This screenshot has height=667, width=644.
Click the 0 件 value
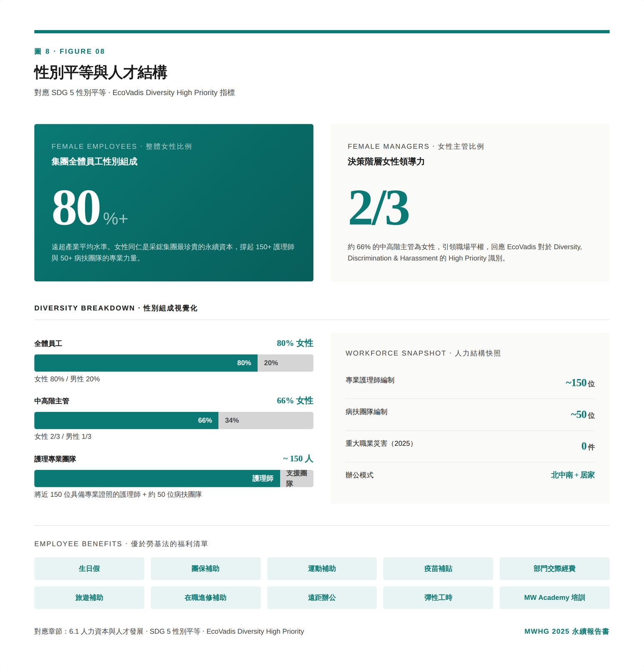coord(588,446)
